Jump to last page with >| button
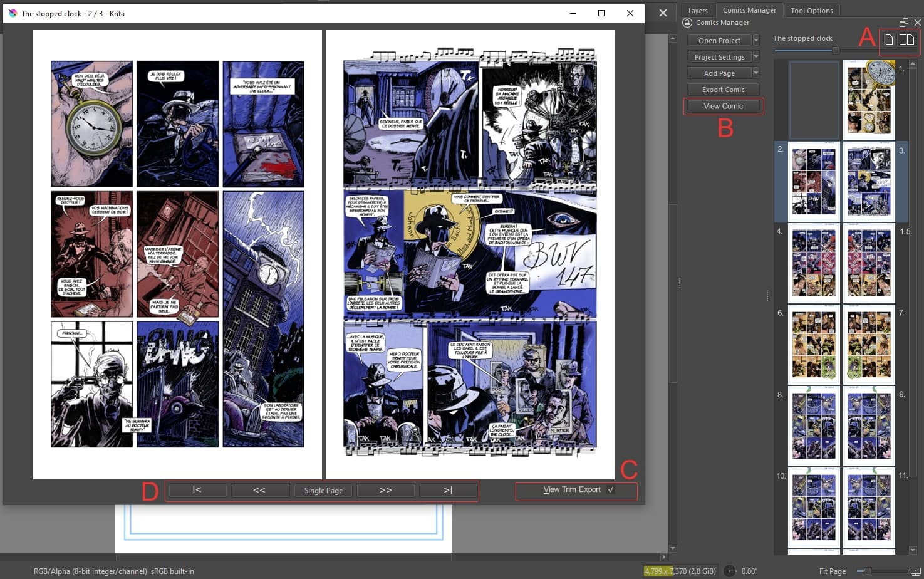This screenshot has height=579, width=924. (449, 491)
